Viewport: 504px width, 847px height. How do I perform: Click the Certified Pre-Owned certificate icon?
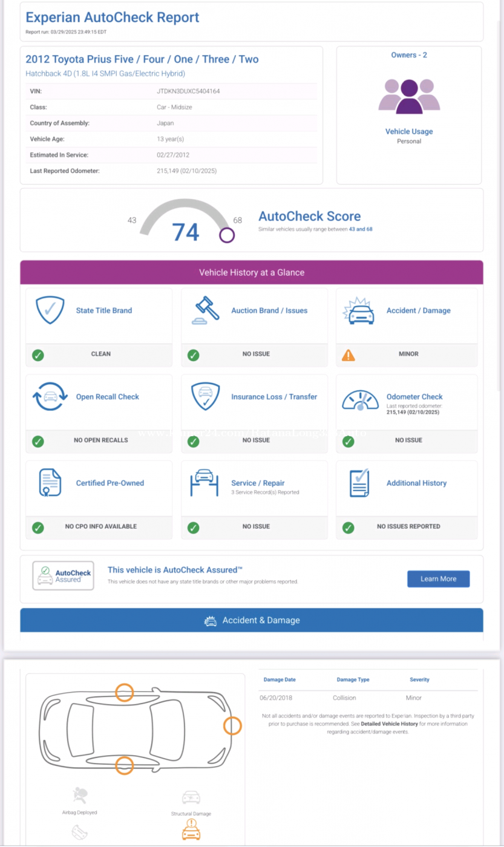click(50, 483)
